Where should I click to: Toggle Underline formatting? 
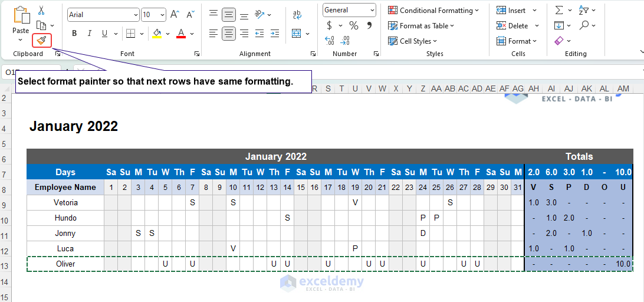104,33
